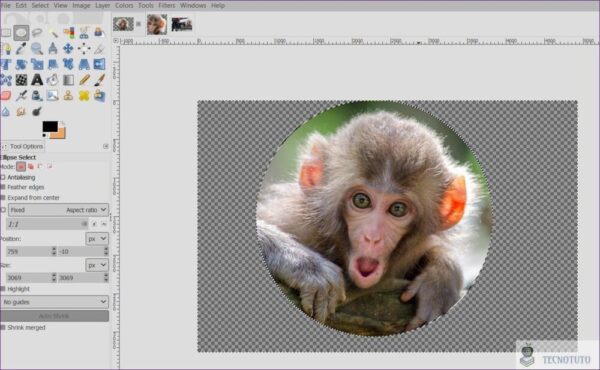Screen dimensions: 600x370
Task: Select the Alignment tool
Action: 84,49
